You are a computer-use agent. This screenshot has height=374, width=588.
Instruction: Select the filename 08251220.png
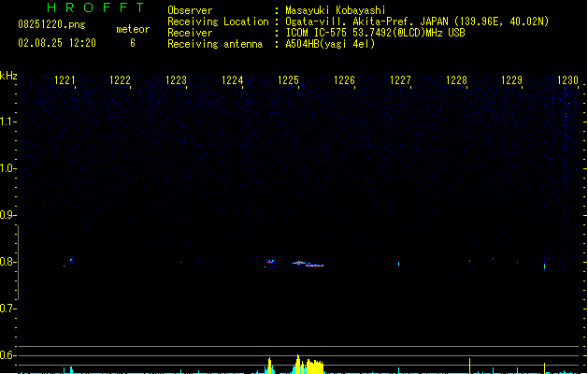pyautogui.click(x=51, y=24)
